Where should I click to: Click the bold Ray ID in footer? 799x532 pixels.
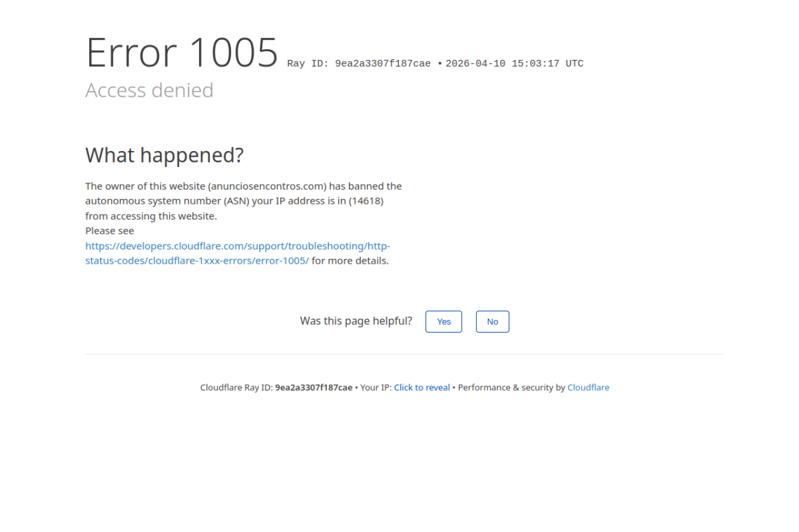(x=313, y=387)
